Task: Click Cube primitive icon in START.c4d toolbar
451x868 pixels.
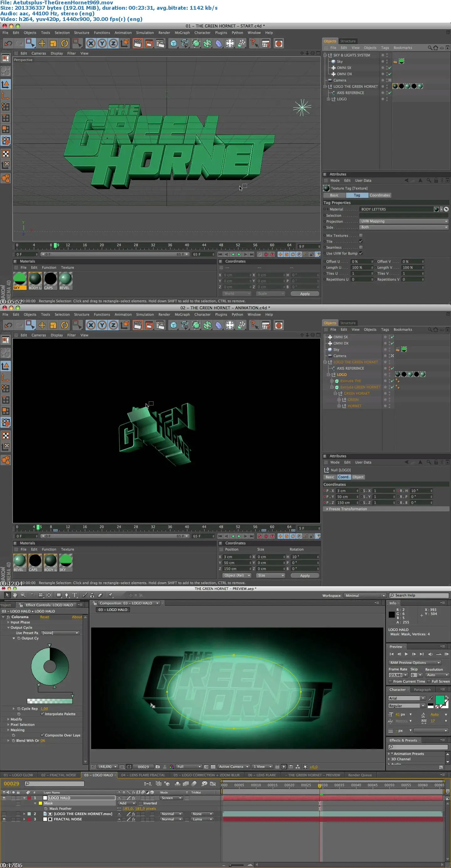Action: (x=173, y=44)
